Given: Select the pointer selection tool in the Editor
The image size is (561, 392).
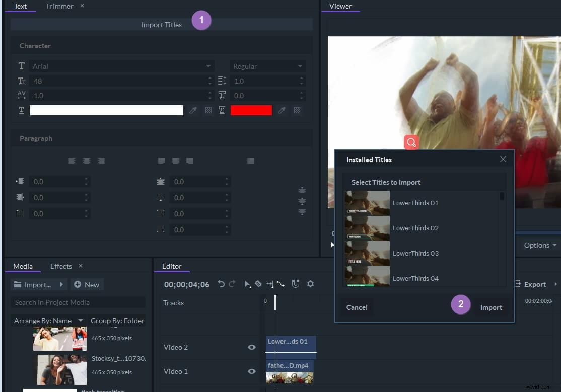Looking at the screenshot, I should coord(247,284).
